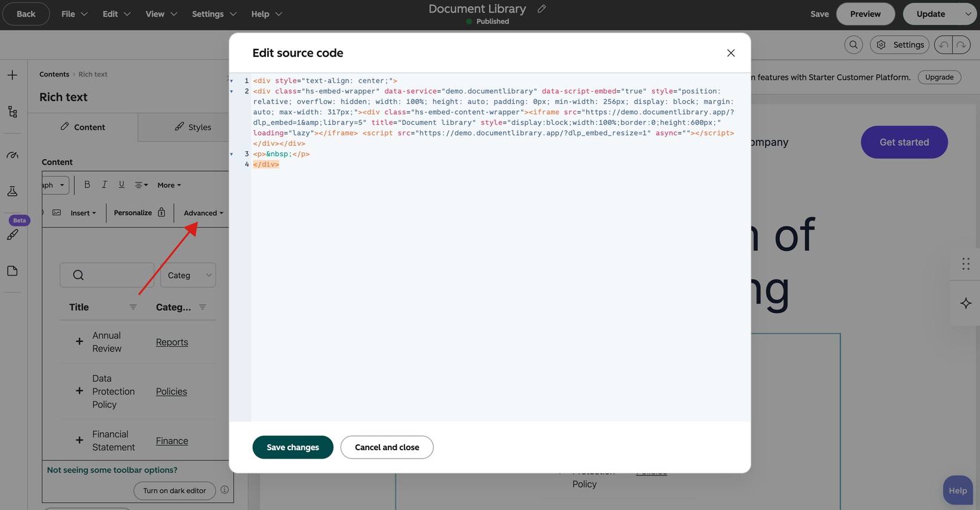Apply italic formatting in rich text toolbar
Image resolution: width=980 pixels, height=510 pixels.
104,185
